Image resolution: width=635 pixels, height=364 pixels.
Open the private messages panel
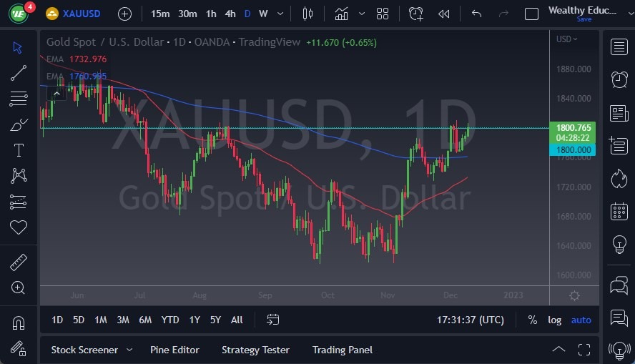pos(619,318)
